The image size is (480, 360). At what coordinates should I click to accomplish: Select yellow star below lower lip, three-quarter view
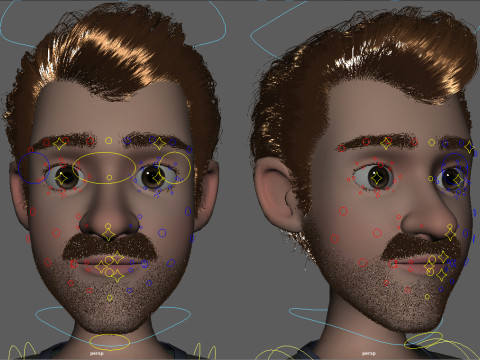pyautogui.click(x=442, y=275)
